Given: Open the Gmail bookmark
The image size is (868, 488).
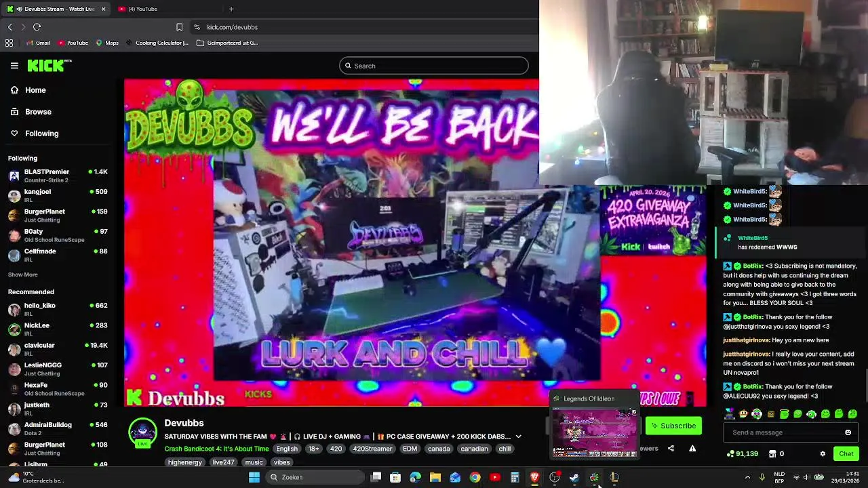Looking at the screenshot, I should pyautogui.click(x=38, y=43).
